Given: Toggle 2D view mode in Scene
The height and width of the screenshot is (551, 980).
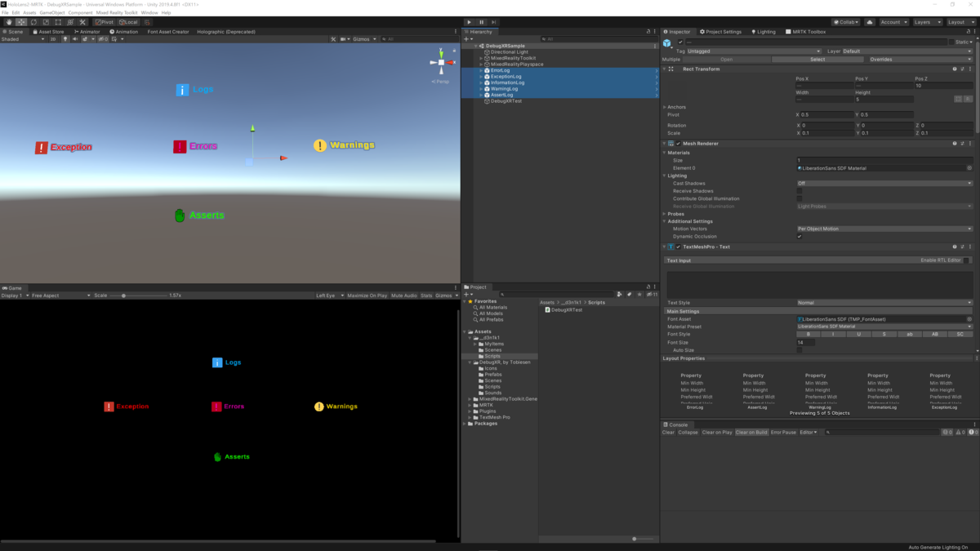Looking at the screenshot, I should point(53,38).
